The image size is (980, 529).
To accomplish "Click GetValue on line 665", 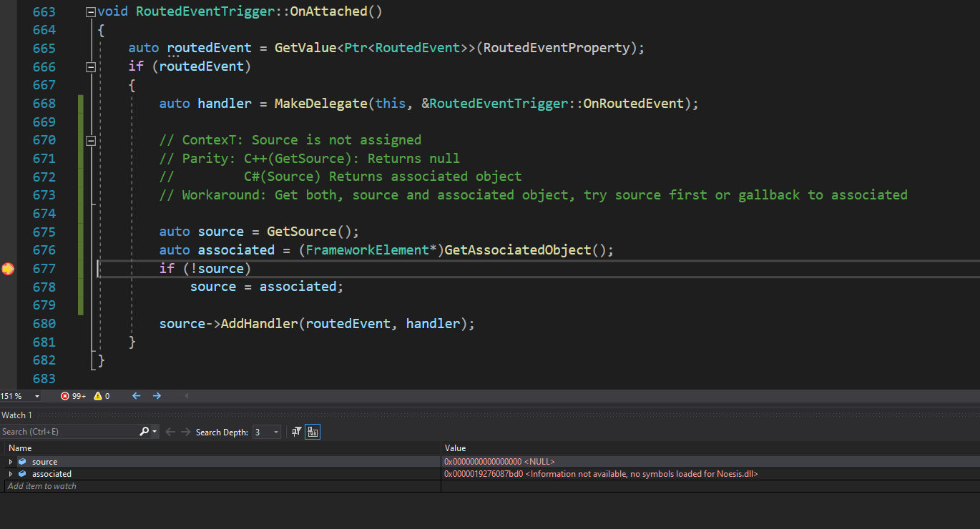I will pos(305,49).
